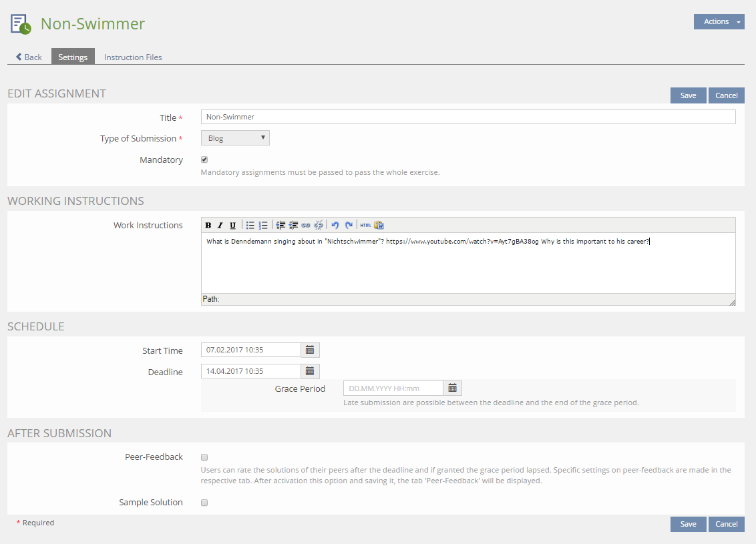Toggle bold formatting in the editor
This screenshot has height=544, width=756.
tap(208, 226)
